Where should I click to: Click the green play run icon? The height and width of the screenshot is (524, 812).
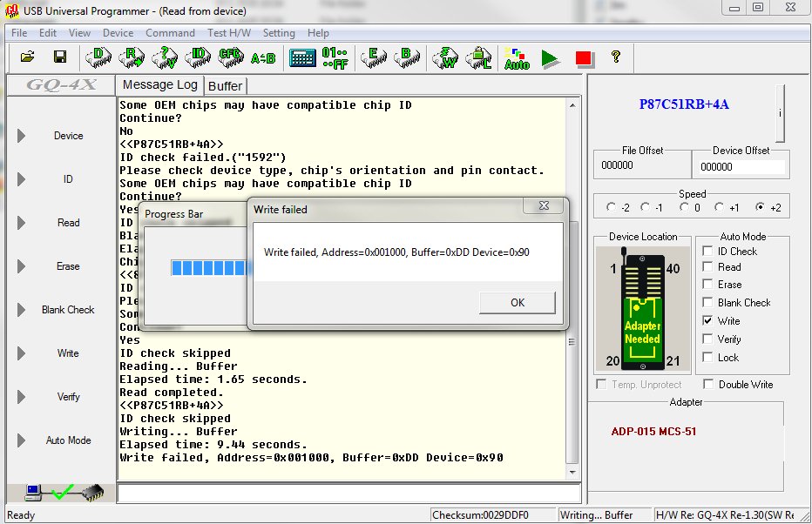[x=550, y=58]
